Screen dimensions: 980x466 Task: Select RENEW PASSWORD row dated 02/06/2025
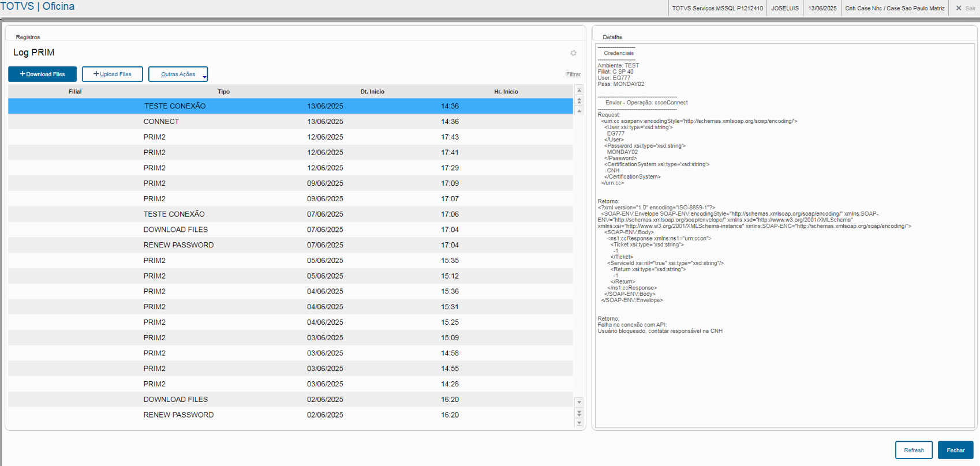coord(290,415)
